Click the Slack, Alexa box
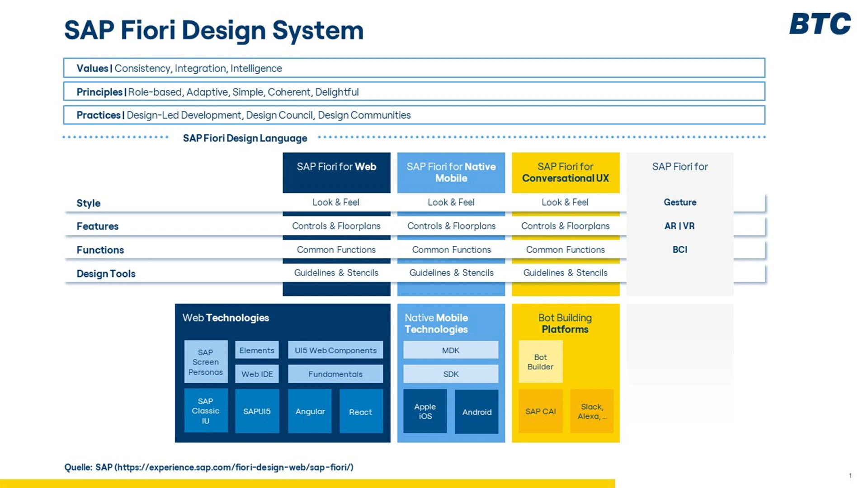 click(592, 411)
